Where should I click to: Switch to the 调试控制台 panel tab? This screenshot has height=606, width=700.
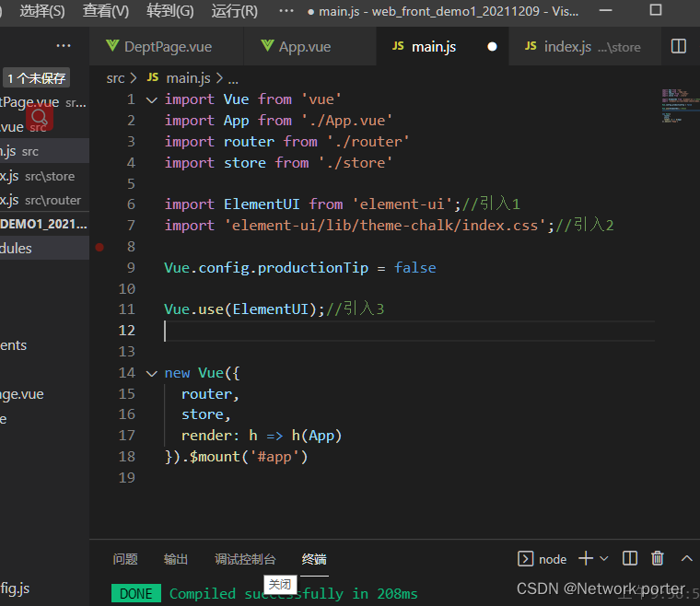point(245,559)
